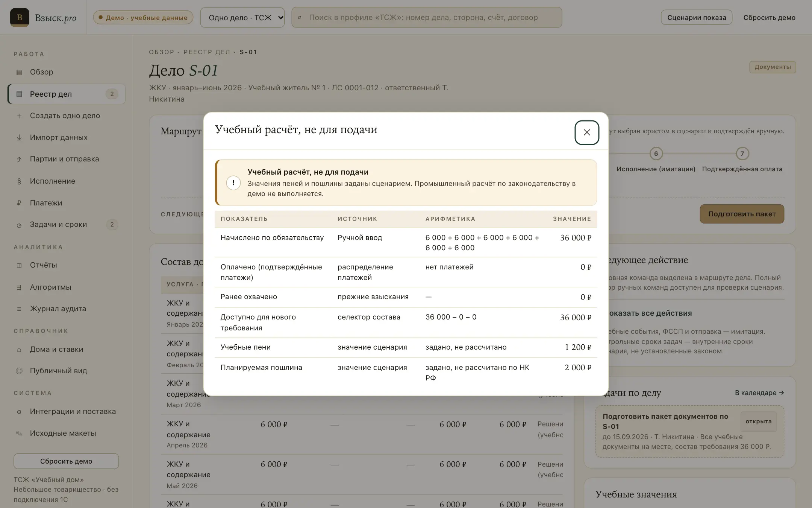Screen dimensions: 812x508
Task: Click the Задачи и сроки clock icon
Action: (19, 225)
